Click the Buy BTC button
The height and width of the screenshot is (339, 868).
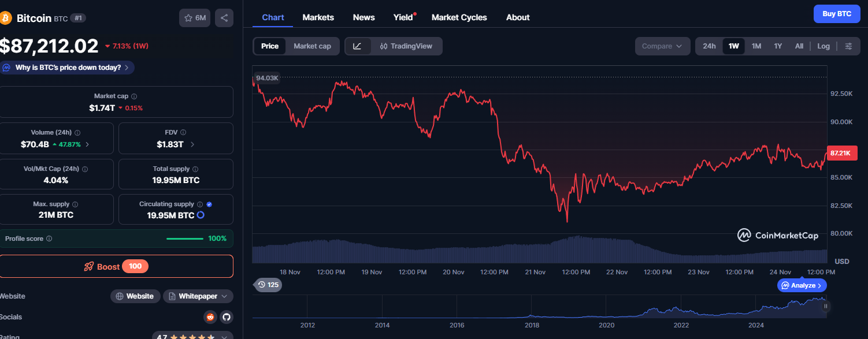click(837, 13)
